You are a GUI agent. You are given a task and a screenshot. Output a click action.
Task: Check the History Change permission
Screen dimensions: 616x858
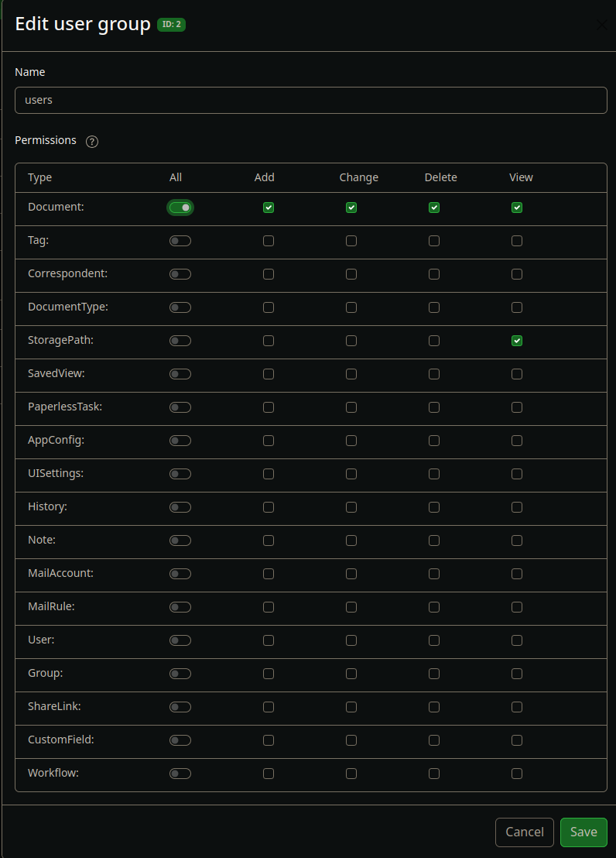tap(351, 507)
